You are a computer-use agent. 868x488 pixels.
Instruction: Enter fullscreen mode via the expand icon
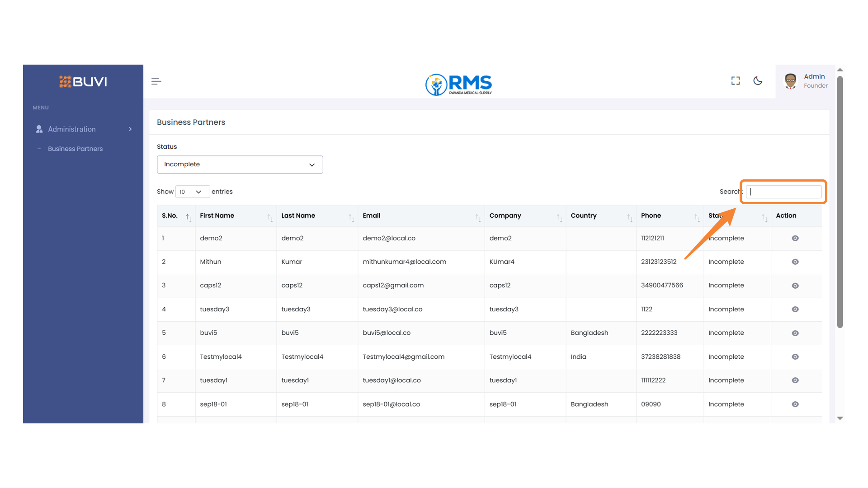click(736, 81)
